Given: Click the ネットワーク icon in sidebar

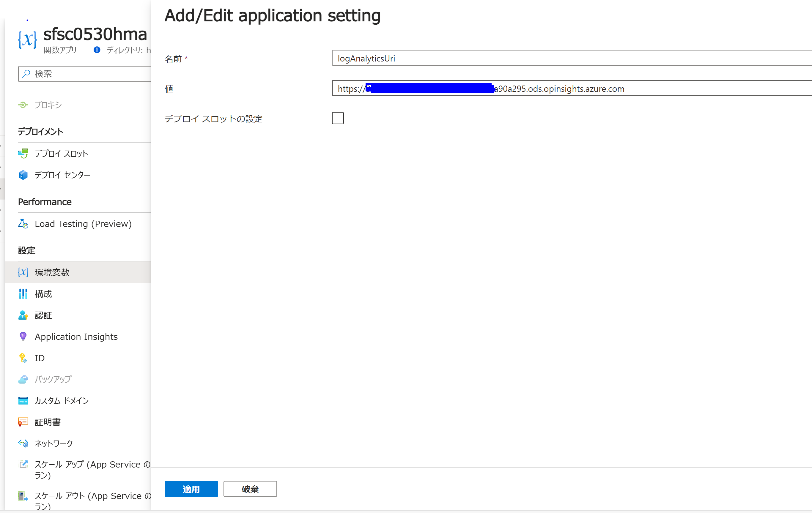Looking at the screenshot, I should (23, 443).
